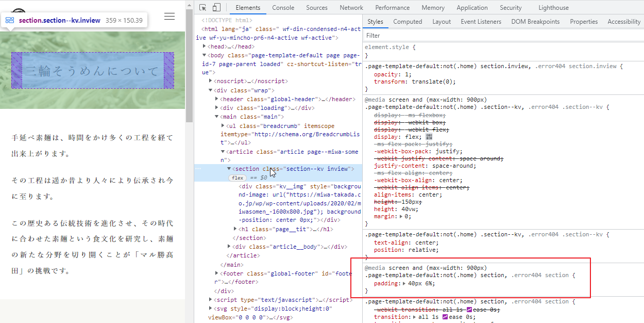
Task: Edit the -webkit-box-pack: justify declaration
Action: point(418,151)
